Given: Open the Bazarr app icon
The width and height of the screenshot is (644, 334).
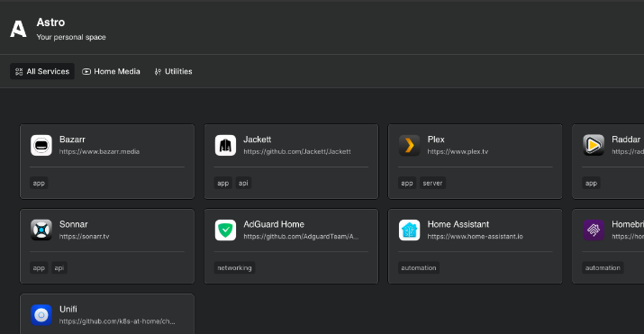Looking at the screenshot, I should tap(41, 145).
